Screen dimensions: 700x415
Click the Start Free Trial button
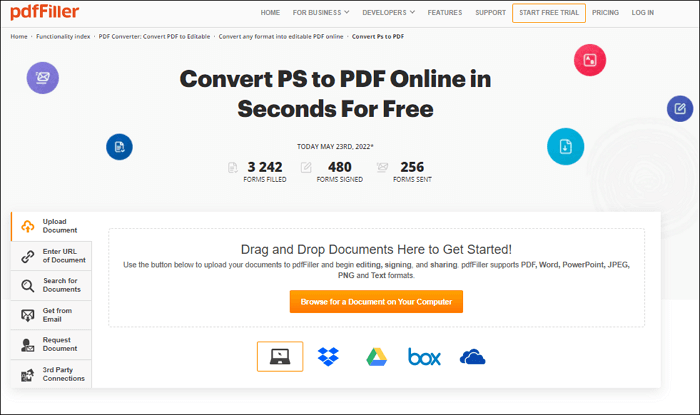click(x=549, y=13)
